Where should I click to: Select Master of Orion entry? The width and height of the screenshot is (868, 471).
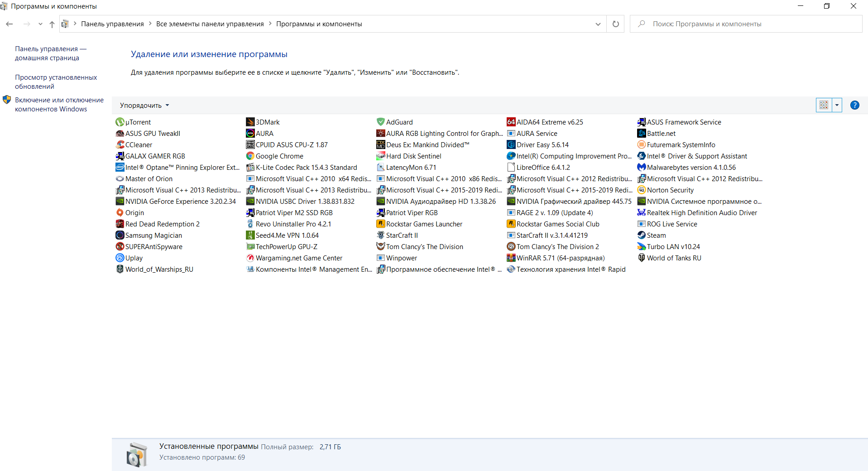point(144,179)
